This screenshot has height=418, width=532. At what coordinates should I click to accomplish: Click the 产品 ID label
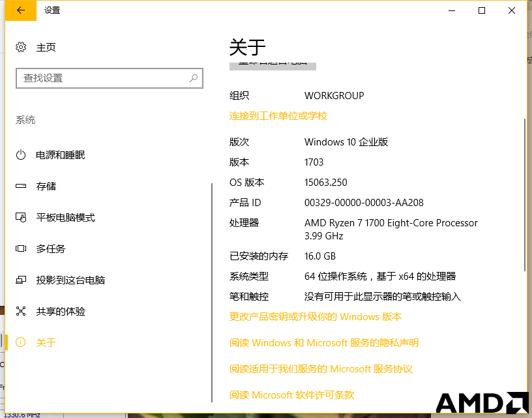click(x=245, y=203)
